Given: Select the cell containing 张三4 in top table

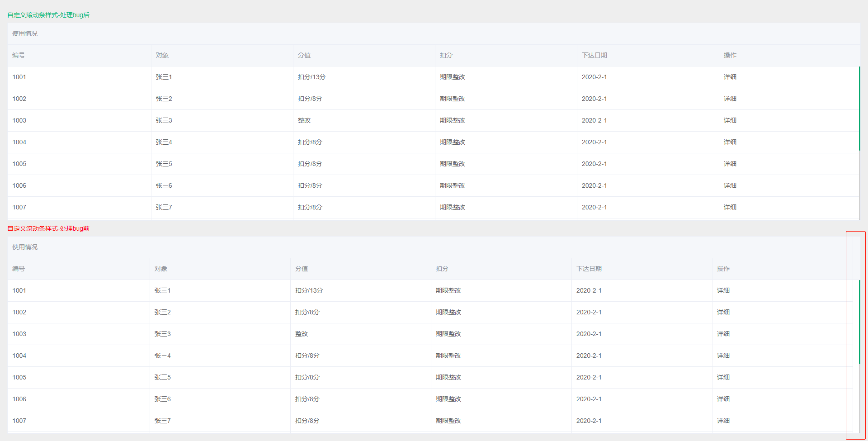Looking at the screenshot, I should 164,142.
